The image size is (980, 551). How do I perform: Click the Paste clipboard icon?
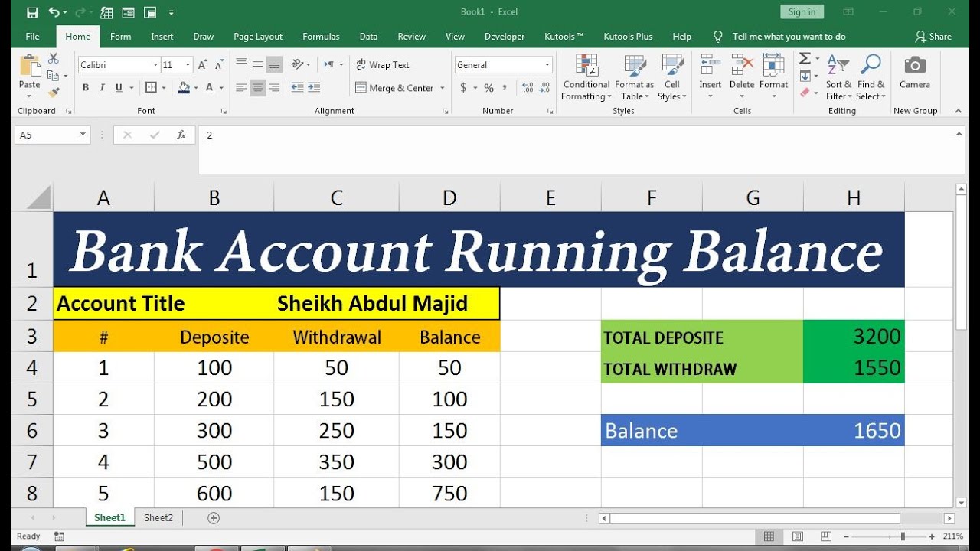30,67
